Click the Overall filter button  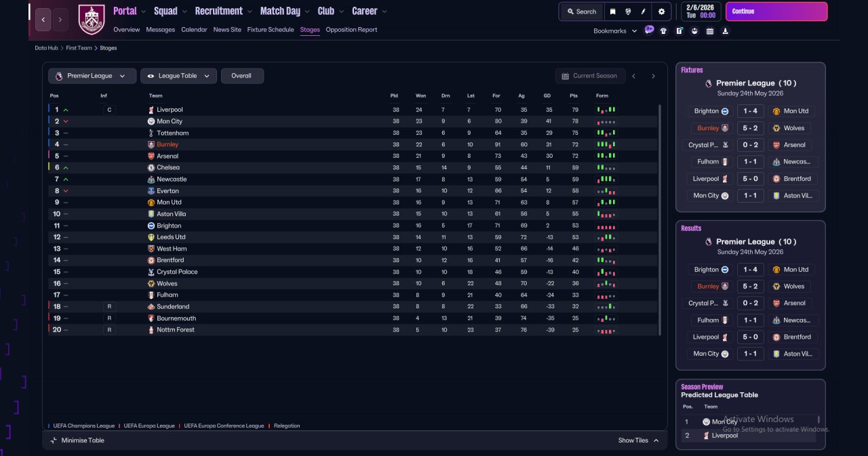point(242,76)
